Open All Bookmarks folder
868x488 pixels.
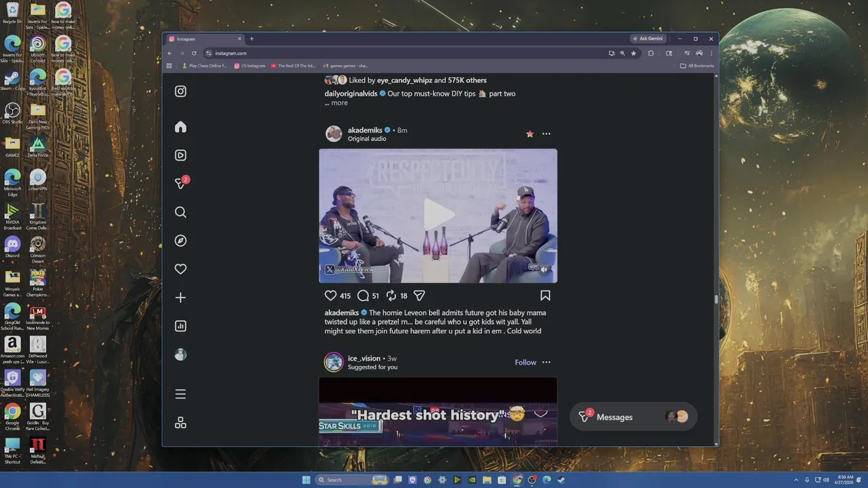[697, 66]
